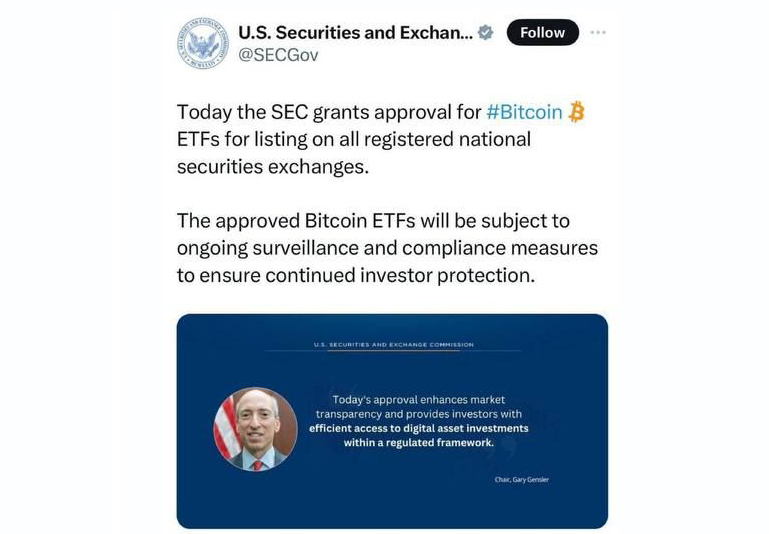Click the American flag in the portrait
Screen dimensions: 769x534
(227, 425)
